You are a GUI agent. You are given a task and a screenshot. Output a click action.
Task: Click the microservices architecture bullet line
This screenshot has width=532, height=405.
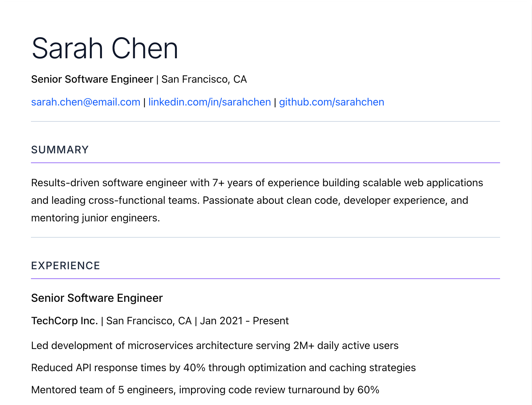[x=214, y=345]
